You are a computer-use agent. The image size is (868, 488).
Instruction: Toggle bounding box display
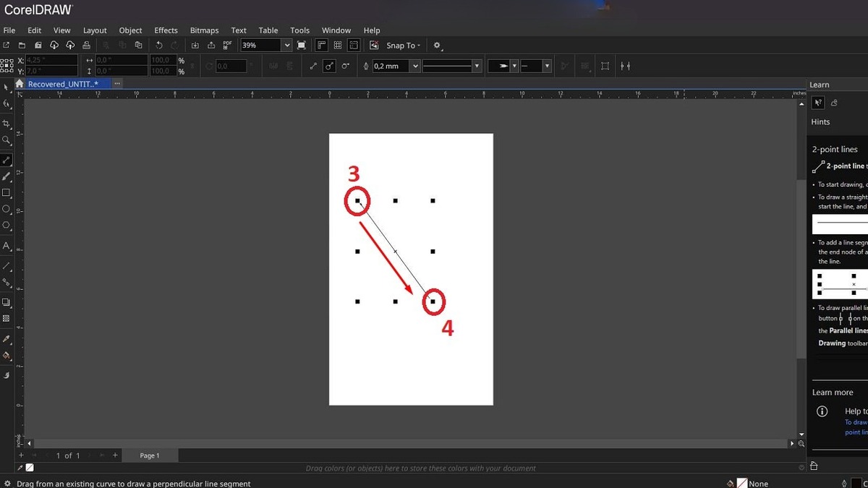tap(605, 66)
